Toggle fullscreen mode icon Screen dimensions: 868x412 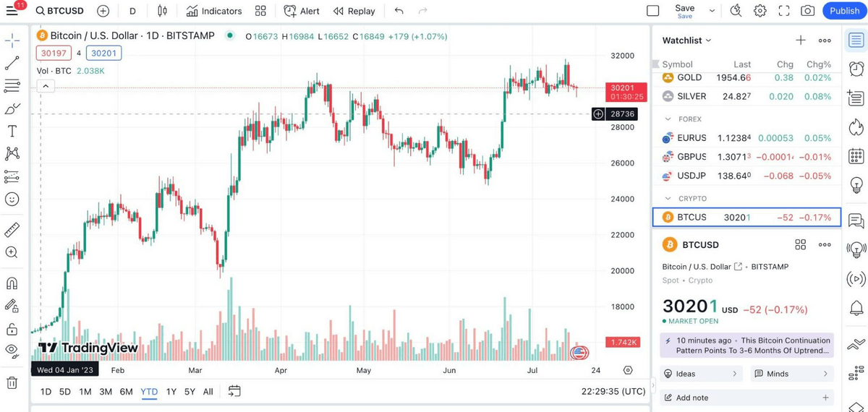(784, 11)
